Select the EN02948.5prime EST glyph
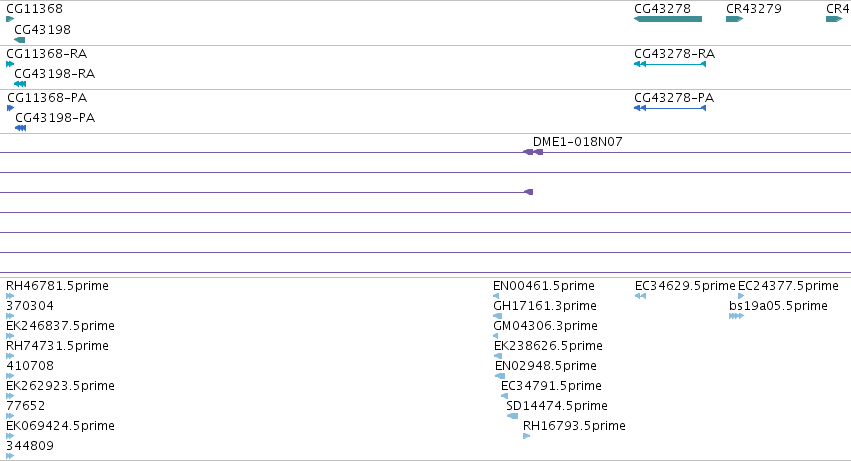The image size is (851, 461). (x=500, y=376)
